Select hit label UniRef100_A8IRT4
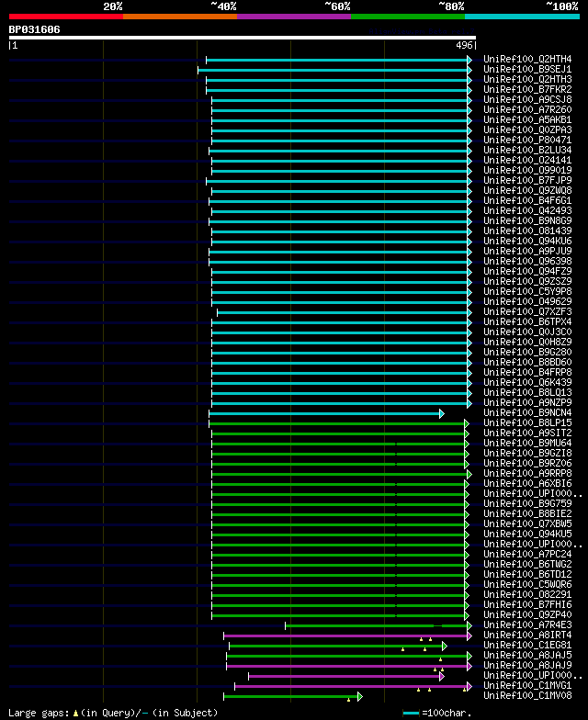Screen dimensions: 588x720 click(527, 636)
